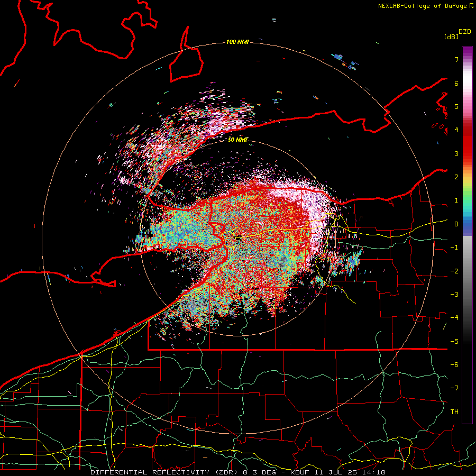
Task: Click the 3 value on color scale
Action: 456,153
